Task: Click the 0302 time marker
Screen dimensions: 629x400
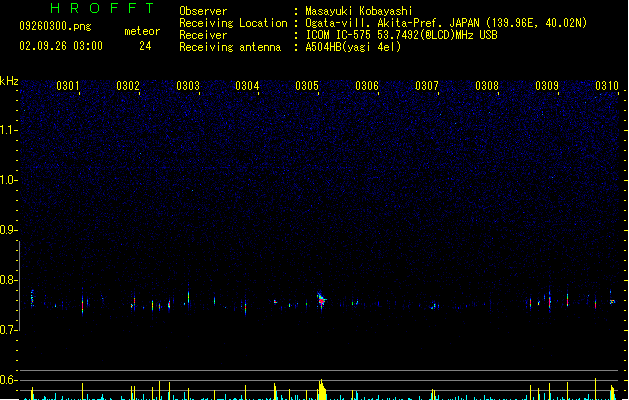Action: [128, 86]
